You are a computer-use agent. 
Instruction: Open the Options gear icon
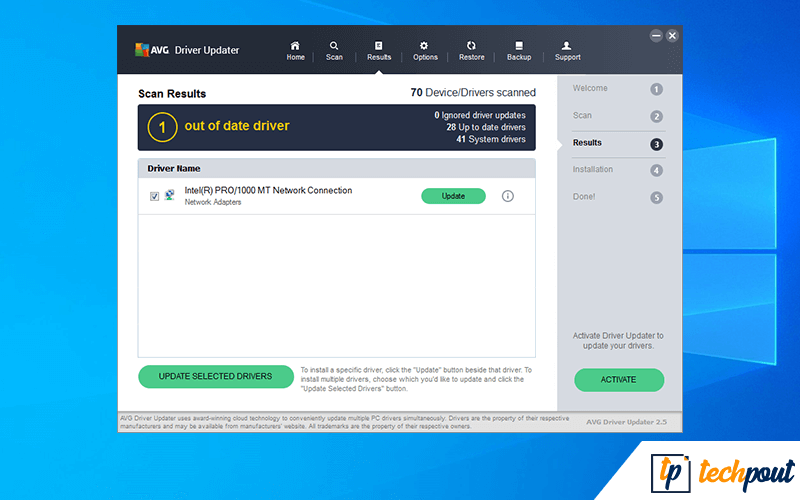(x=424, y=46)
